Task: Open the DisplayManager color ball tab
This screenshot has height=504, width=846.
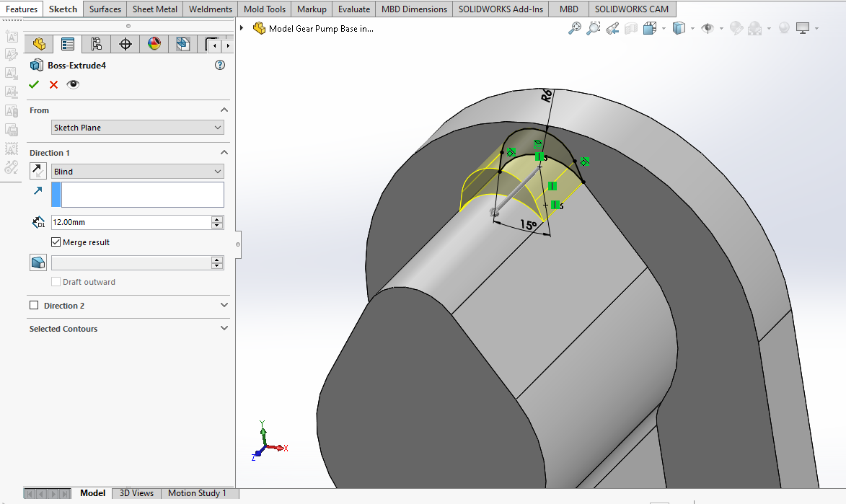Action: pos(154,45)
